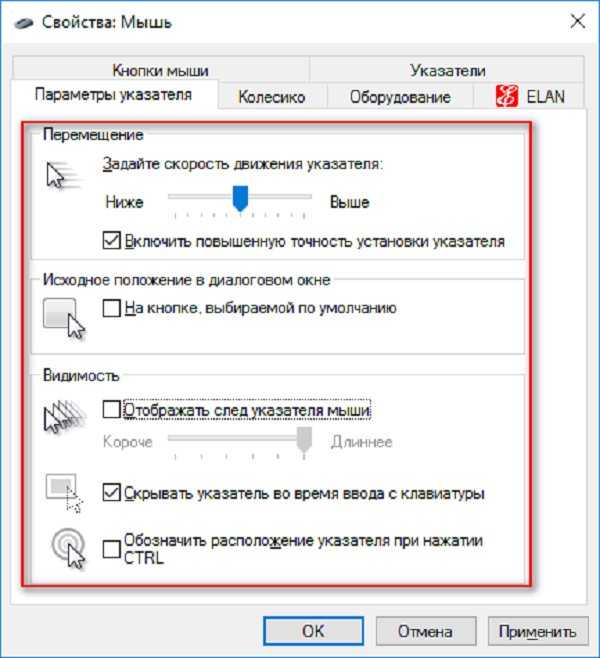Click the hide pointer while typing icon
Image resolution: width=600 pixels, height=658 pixels.
[64, 493]
